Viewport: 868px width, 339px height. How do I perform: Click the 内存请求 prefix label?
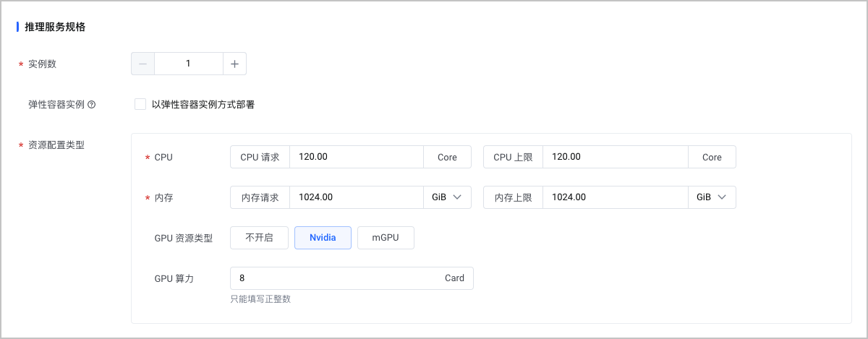[x=260, y=197]
